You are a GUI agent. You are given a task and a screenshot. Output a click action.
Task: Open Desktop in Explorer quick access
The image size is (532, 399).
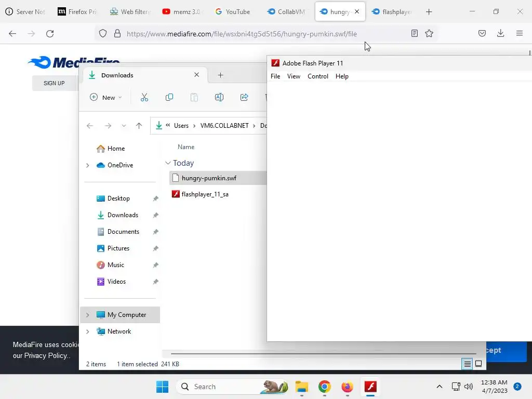(118, 198)
